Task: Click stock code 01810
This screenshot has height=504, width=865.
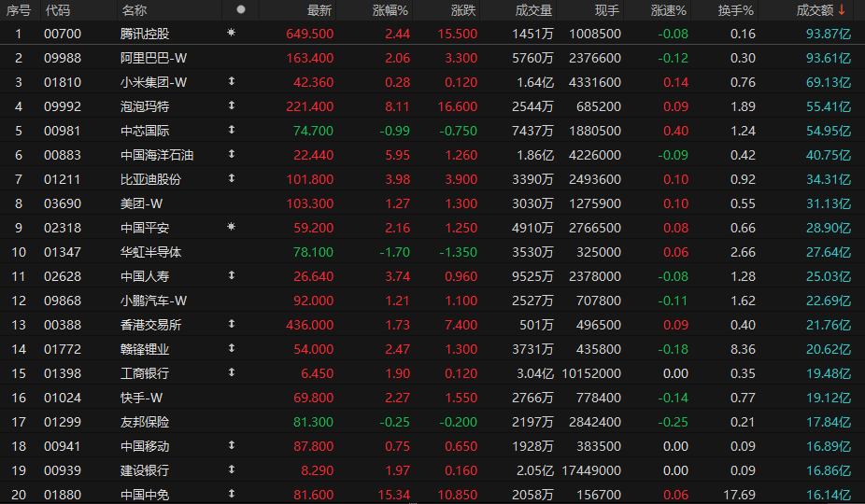Action: click(63, 82)
